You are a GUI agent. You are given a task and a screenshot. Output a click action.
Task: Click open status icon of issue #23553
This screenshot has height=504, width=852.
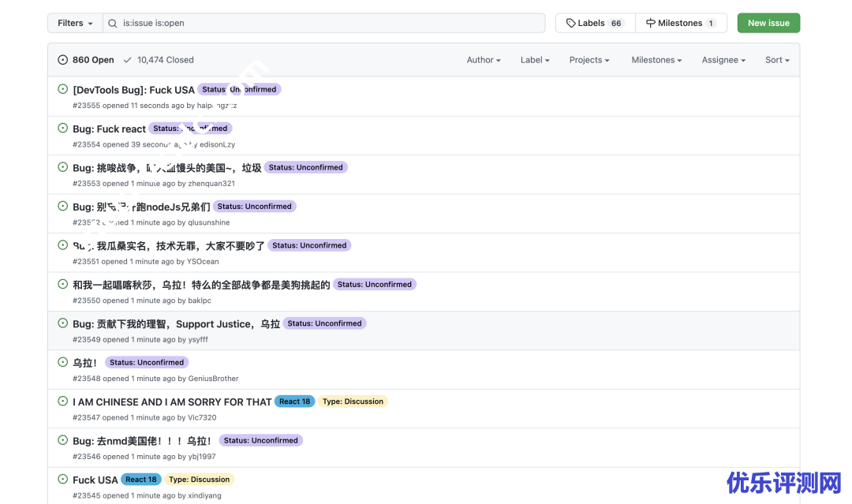(x=62, y=166)
